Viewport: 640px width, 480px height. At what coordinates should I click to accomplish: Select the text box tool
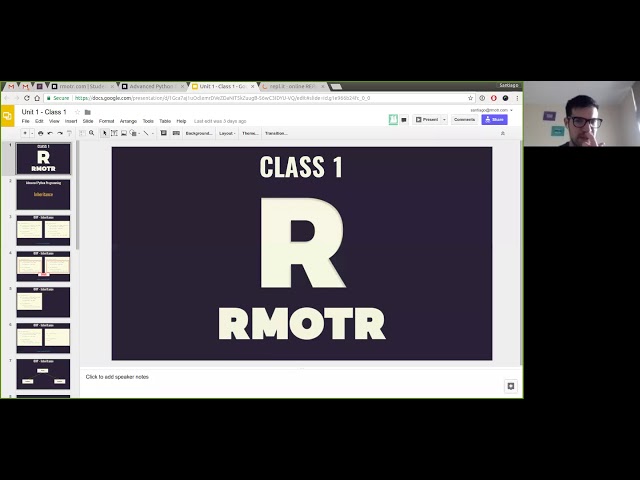tap(114, 133)
